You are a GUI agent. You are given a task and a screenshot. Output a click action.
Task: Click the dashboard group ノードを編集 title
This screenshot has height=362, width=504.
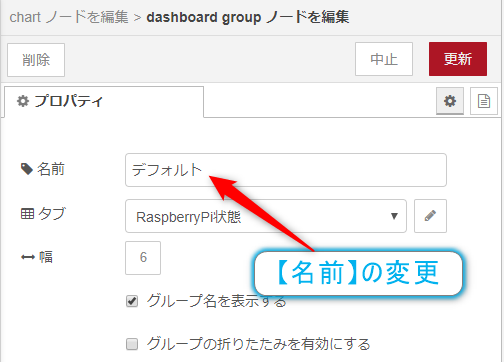tap(248, 17)
